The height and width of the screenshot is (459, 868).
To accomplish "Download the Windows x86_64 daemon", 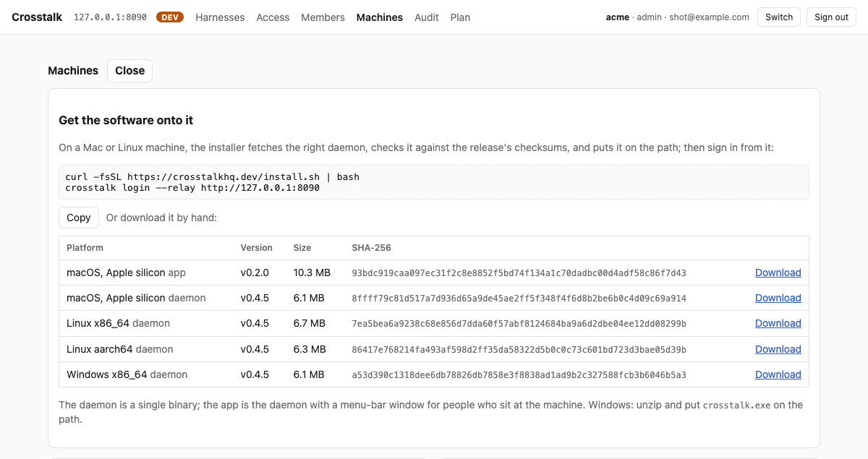I will click(778, 374).
